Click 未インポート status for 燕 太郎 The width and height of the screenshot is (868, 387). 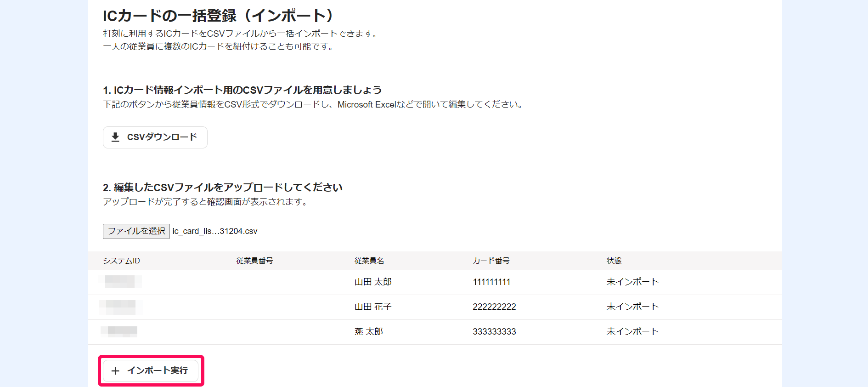coord(632,331)
